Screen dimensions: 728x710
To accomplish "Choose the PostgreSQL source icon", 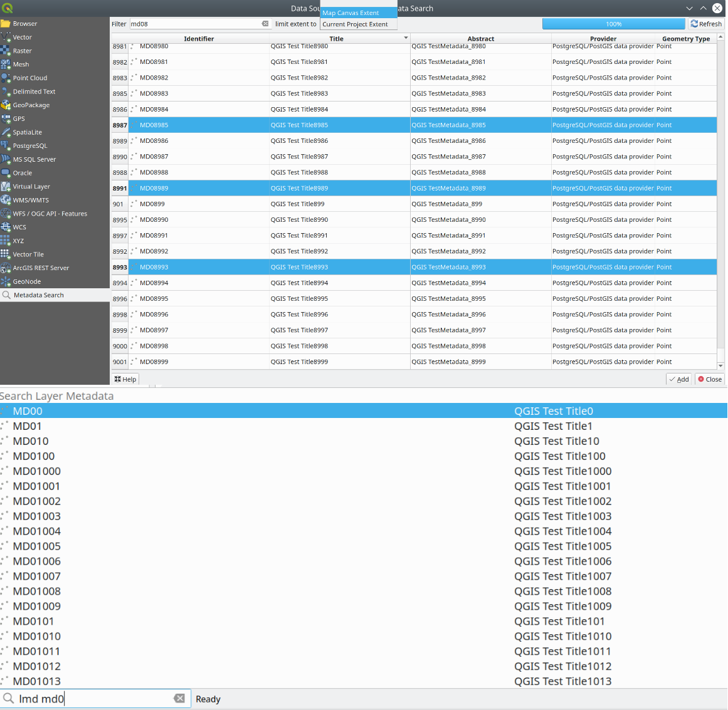I will coord(6,146).
